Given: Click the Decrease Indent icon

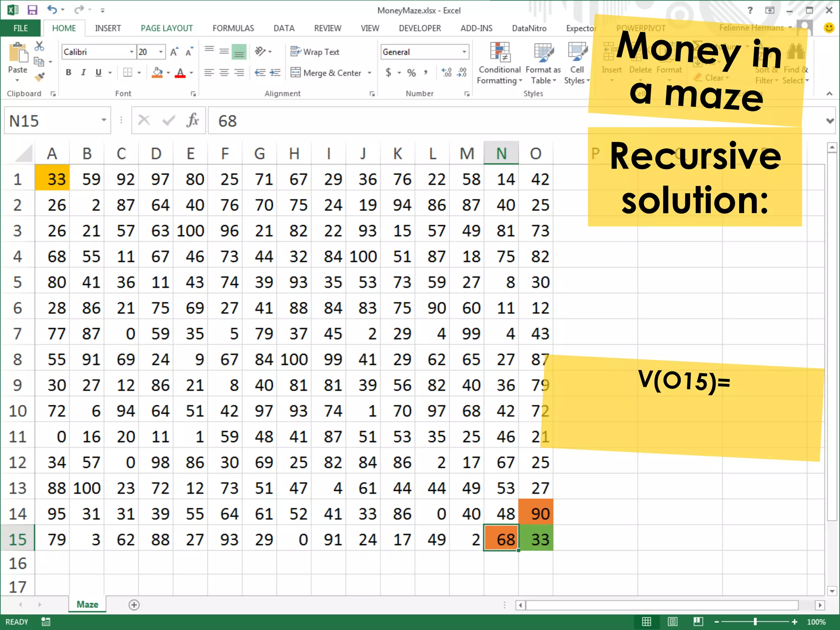Looking at the screenshot, I should click(260, 73).
